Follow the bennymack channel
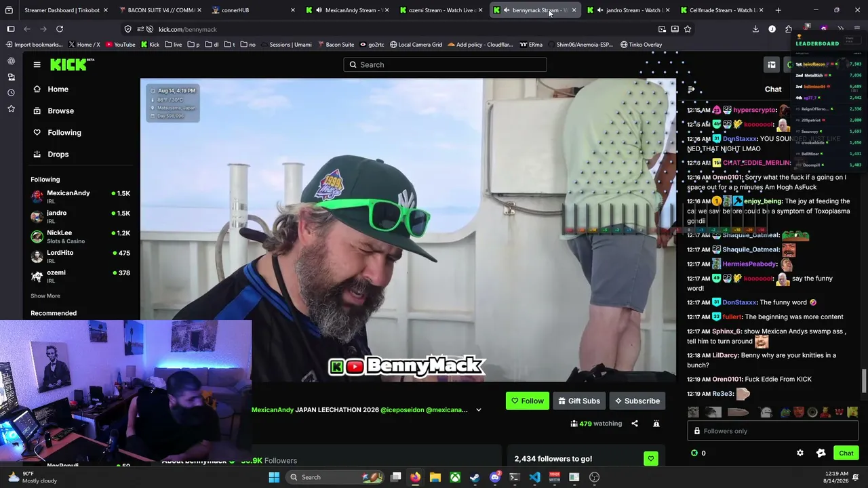 [527, 401]
